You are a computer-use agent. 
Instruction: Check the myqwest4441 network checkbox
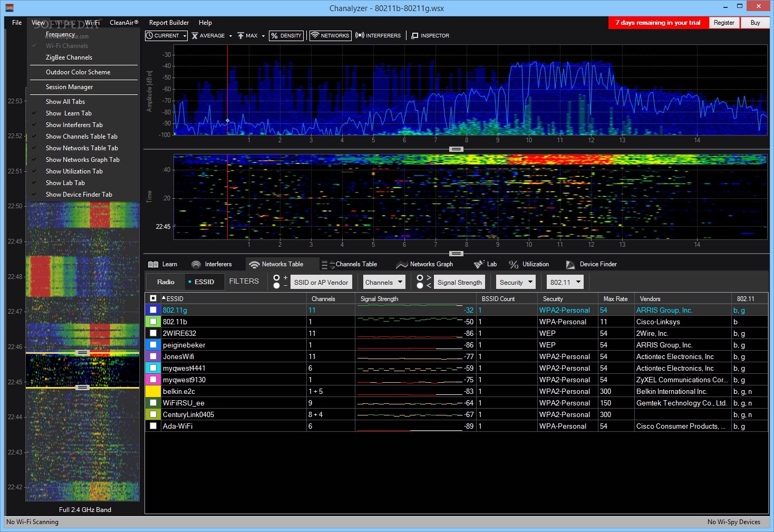(153, 368)
